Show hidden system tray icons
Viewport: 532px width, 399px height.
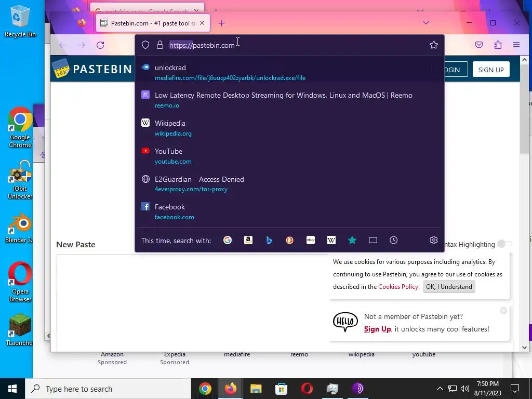click(440, 389)
